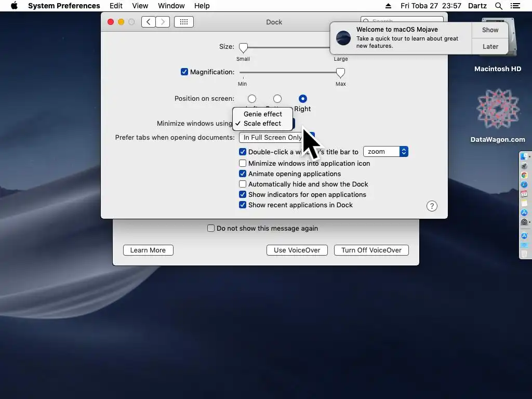Open the Trash in the Dock
Viewport: 532px width, 399px height.
pyautogui.click(x=524, y=254)
